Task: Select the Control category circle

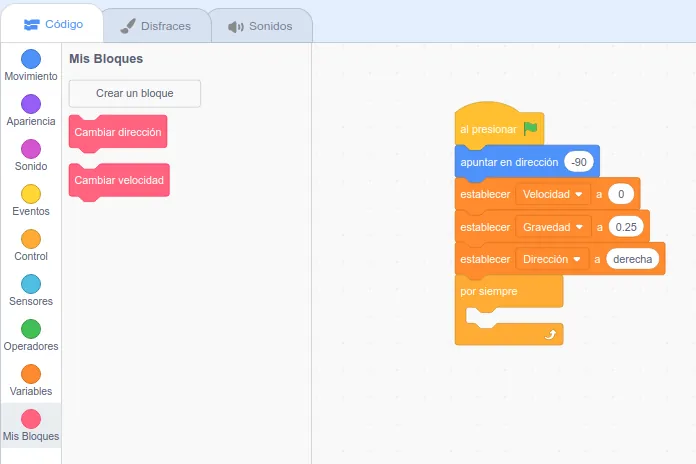Action: (x=31, y=239)
